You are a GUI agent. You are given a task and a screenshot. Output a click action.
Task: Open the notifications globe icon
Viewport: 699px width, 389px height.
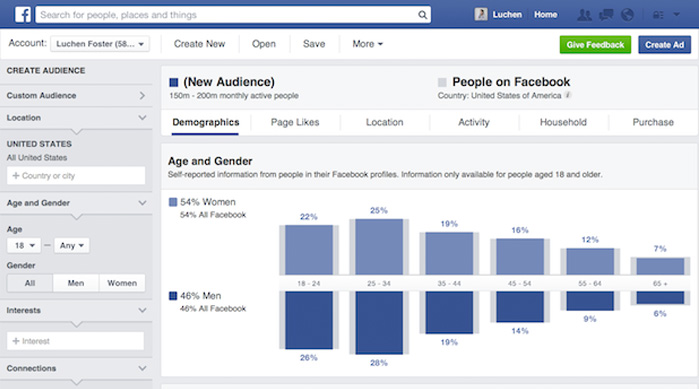627,15
